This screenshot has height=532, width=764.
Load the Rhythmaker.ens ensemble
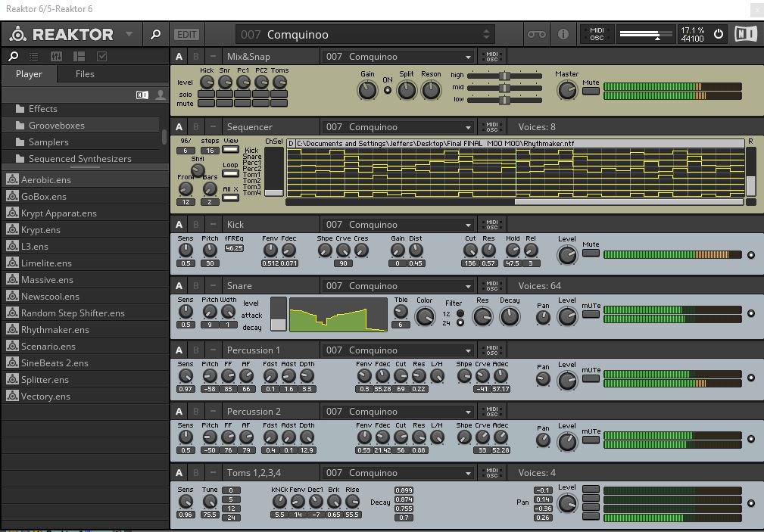(85, 329)
